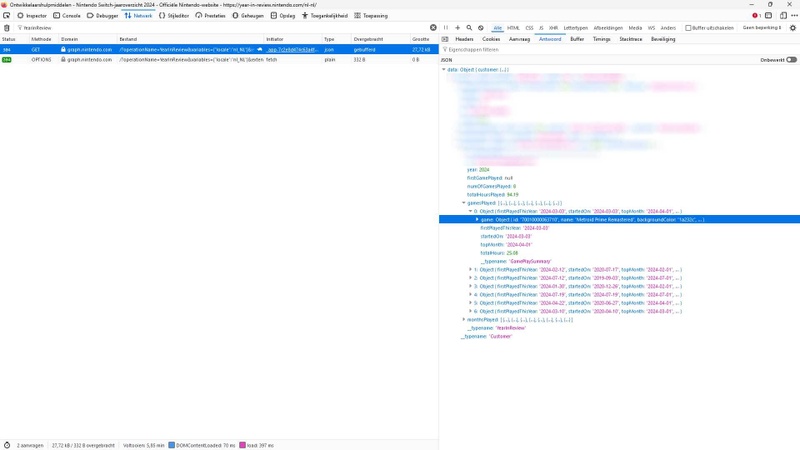
Task: Sort by the Domein column header
Action: pyautogui.click(x=88, y=39)
